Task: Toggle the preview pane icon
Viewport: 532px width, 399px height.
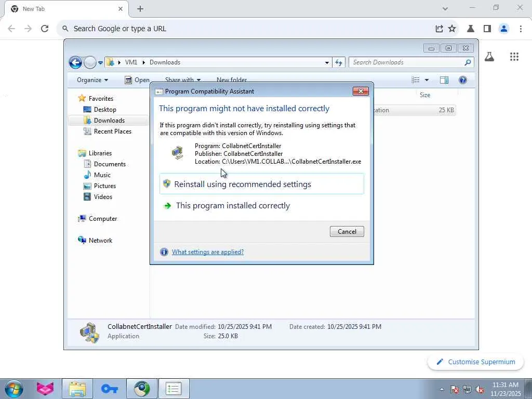Action: coord(444,79)
